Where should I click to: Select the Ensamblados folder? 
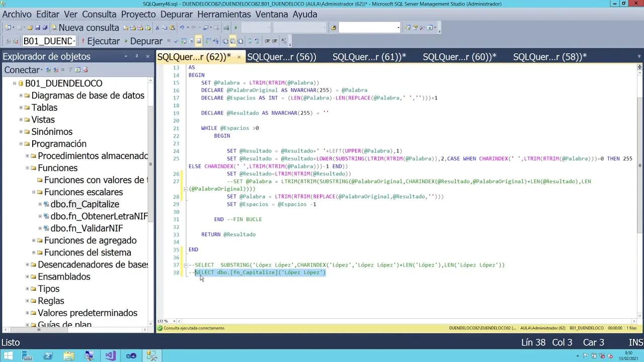[64, 277]
